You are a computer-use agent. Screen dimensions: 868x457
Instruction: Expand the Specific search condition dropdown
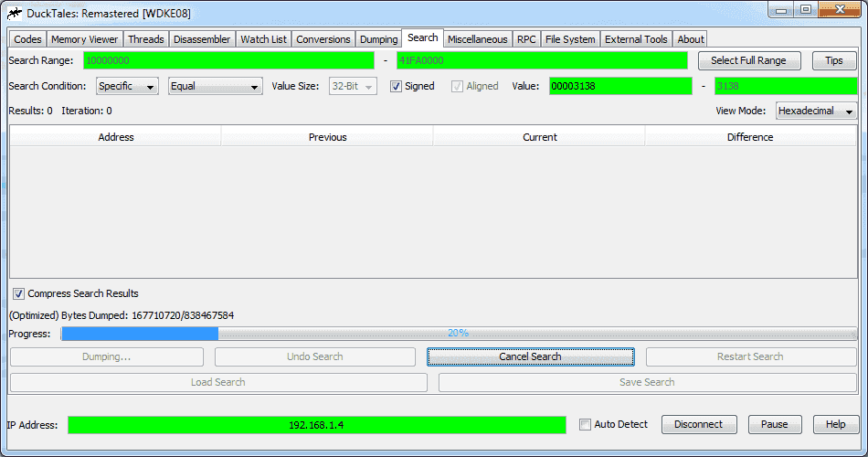[127, 86]
